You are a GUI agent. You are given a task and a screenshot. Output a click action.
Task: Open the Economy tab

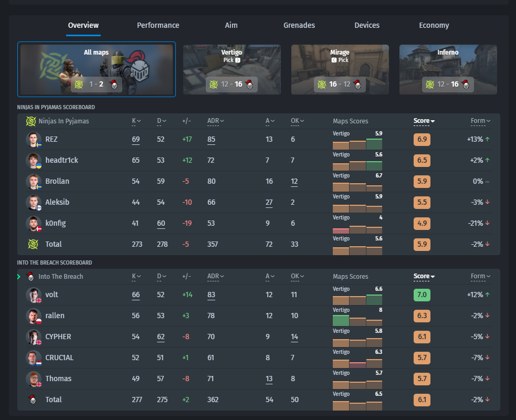434,25
